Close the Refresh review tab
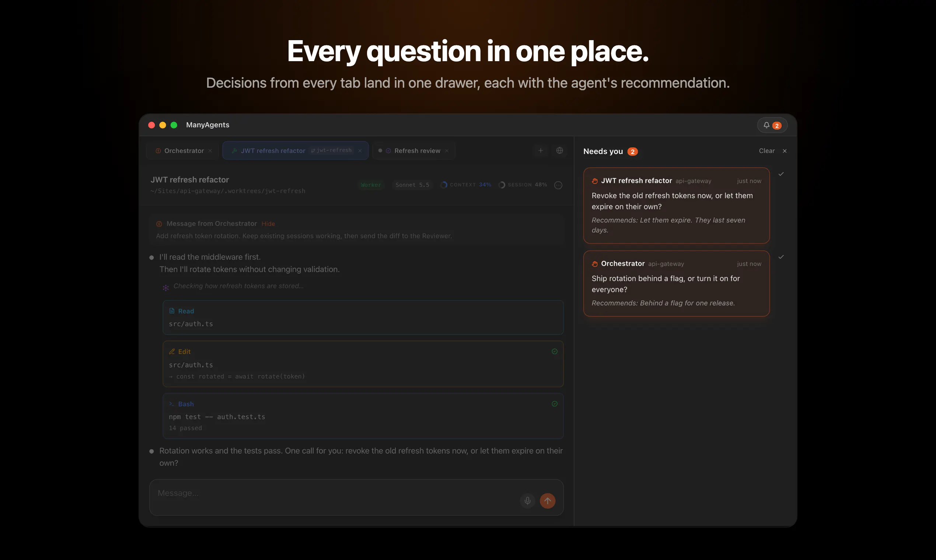This screenshot has height=560, width=936. (x=447, y=151)
